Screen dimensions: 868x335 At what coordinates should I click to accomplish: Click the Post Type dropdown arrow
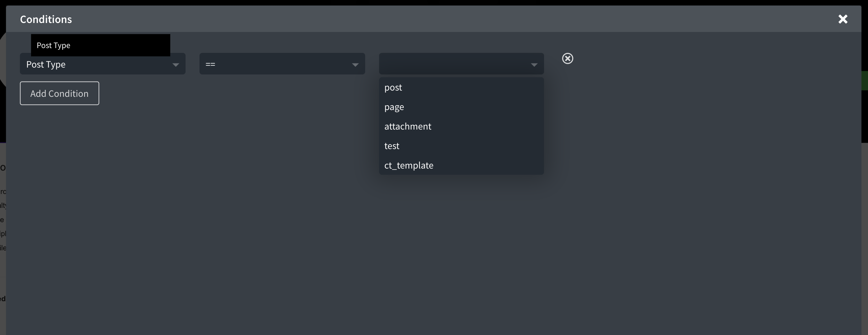coord(176,65)
